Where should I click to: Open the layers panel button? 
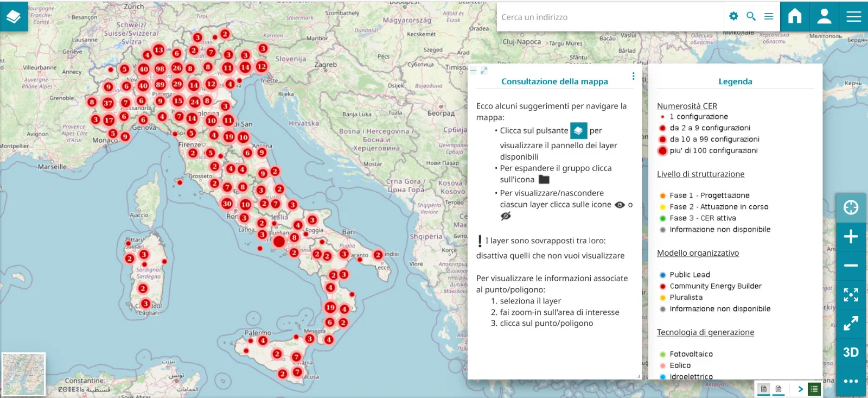[14, 16]
